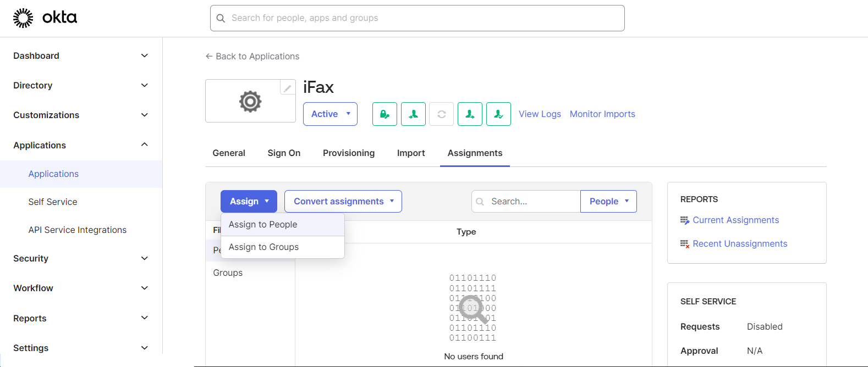Click the Type column header
The width and height of the screenshot is (868, 367).
coord(466,232)
